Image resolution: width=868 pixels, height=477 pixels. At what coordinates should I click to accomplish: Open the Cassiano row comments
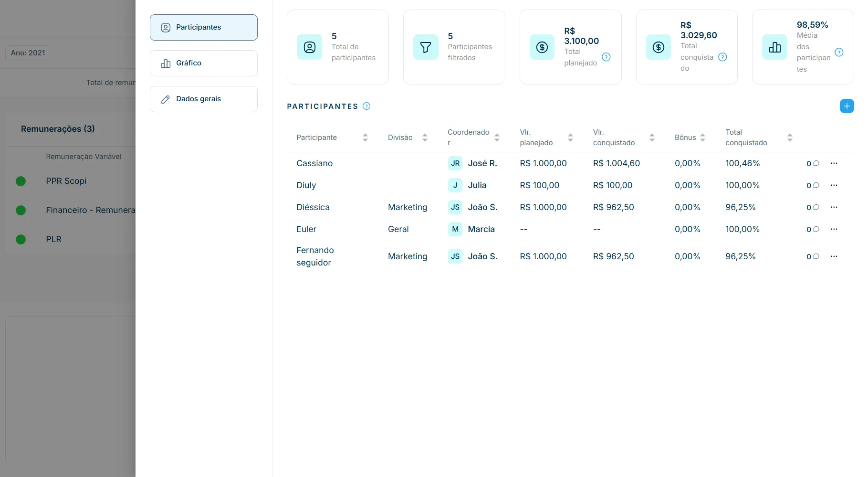(x=813, y=163)
